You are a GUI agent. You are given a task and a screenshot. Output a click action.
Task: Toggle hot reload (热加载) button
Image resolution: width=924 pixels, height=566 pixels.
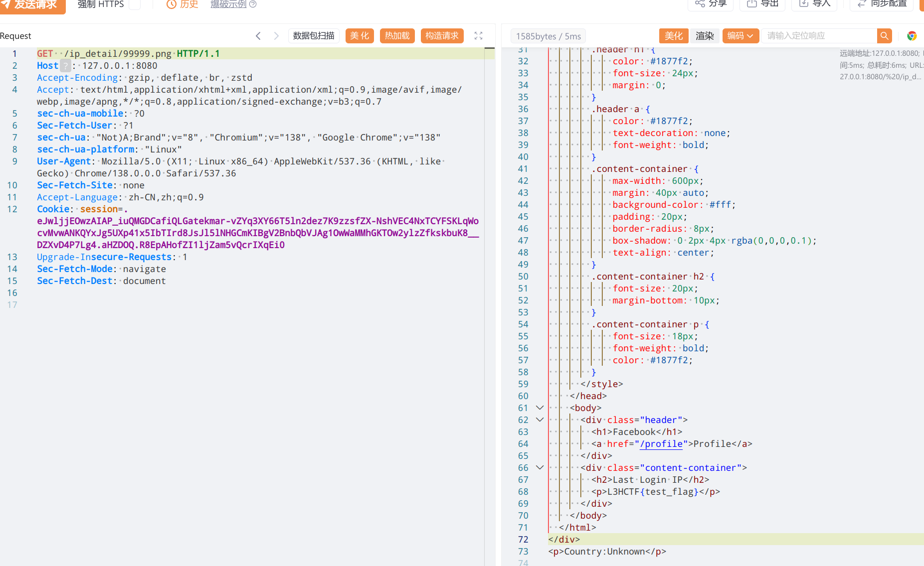[397, 36]
